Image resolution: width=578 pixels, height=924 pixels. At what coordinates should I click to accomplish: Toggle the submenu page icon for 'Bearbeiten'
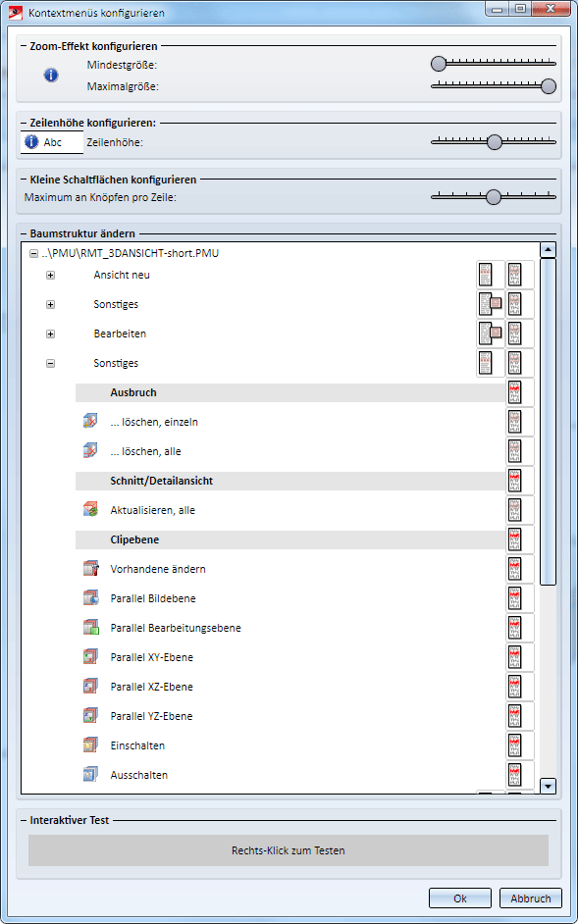[491, 334]
